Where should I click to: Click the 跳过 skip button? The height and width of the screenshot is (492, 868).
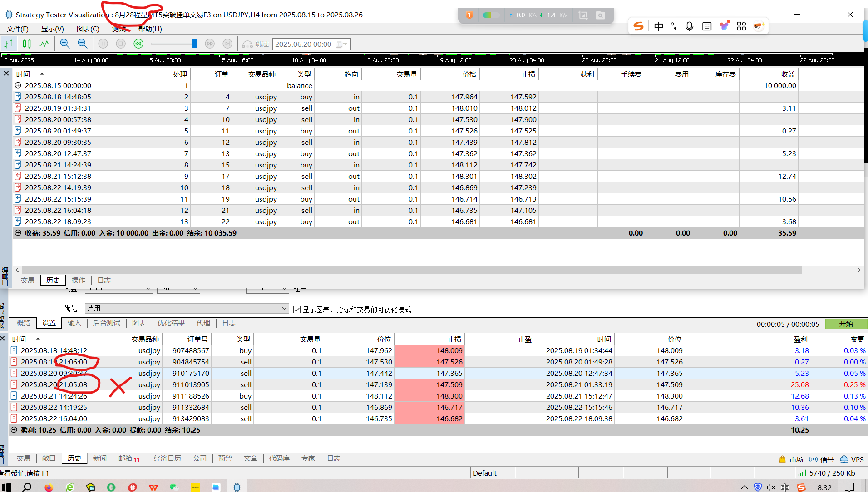256,44
